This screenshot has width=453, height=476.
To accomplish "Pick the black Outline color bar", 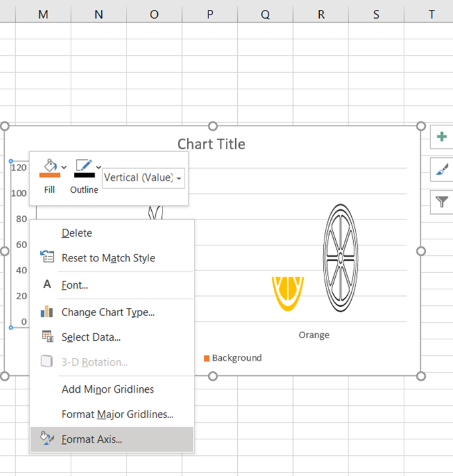I will [x=85, y=175].
